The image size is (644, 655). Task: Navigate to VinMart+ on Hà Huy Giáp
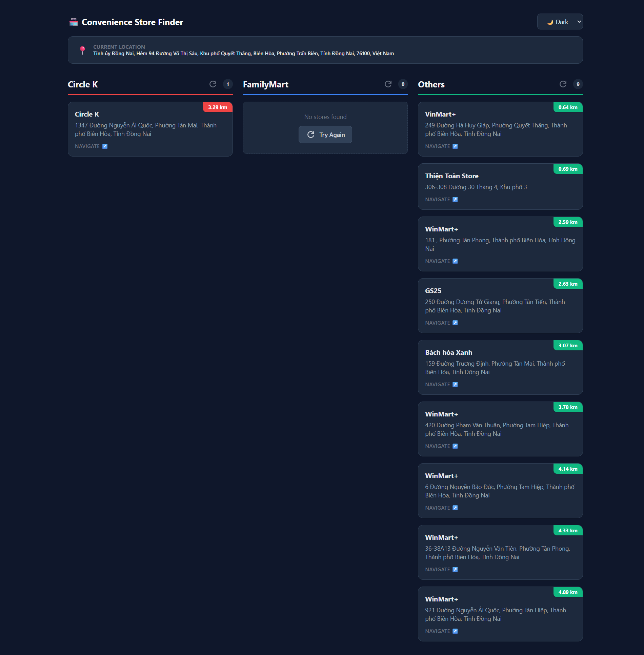[441, 146]
